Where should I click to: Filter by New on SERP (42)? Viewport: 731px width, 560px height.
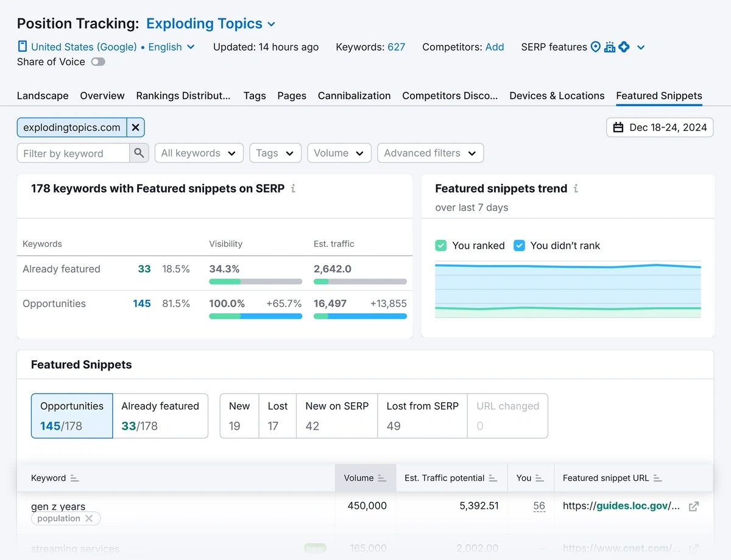point(337,416)
